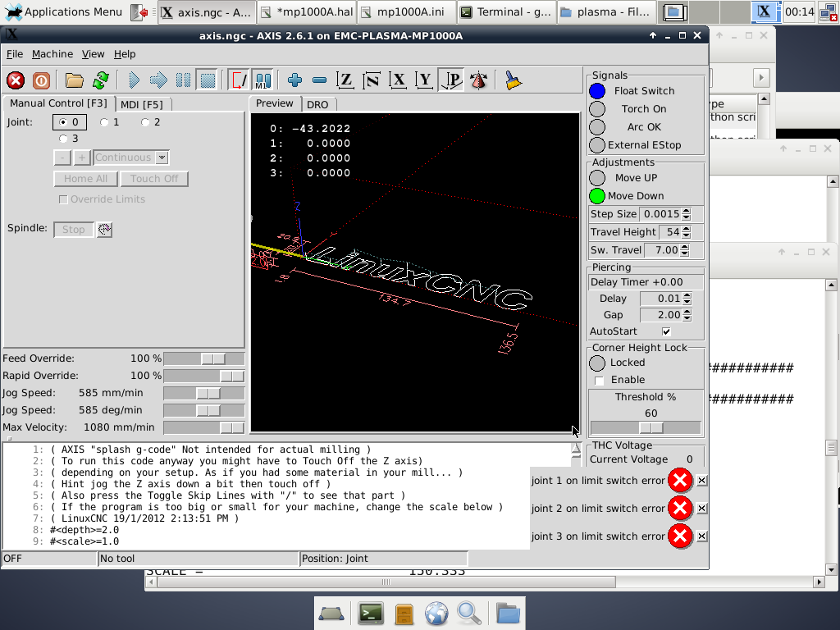This screenshot has width=840, height=630.
Task: Open the Machine menu
Action: click(52, 54)
